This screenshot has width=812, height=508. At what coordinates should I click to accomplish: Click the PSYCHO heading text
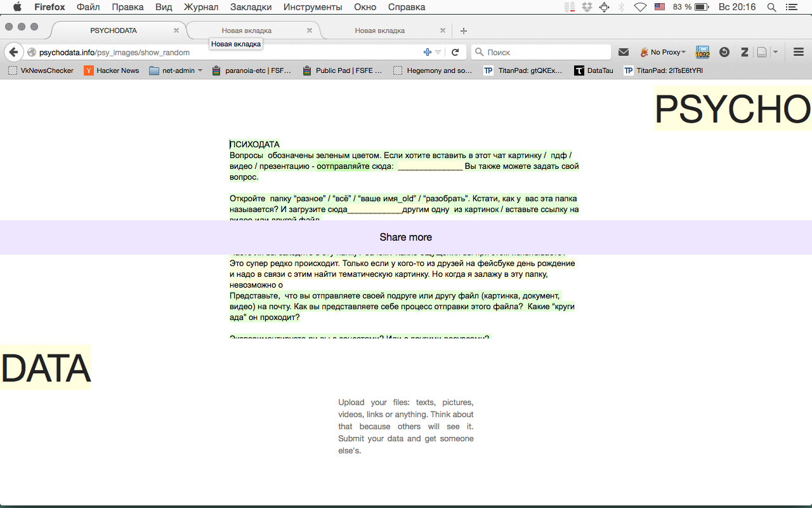(733, 109)
